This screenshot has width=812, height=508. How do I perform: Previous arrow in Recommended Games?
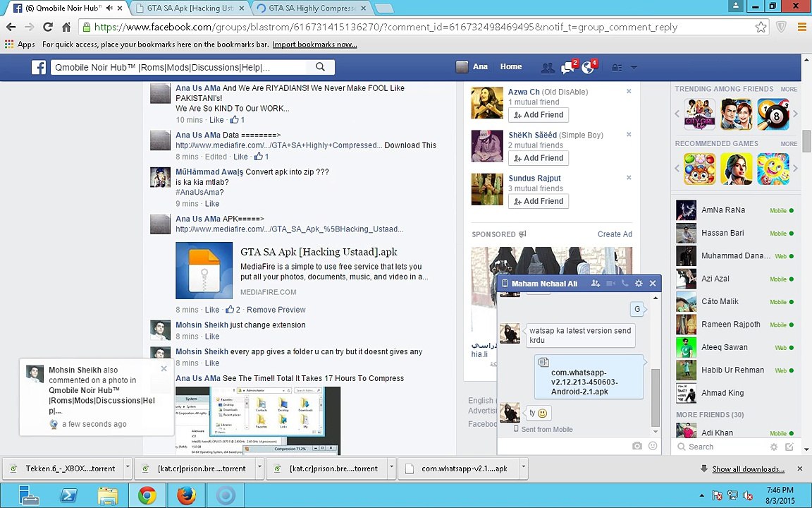[677, 169]
